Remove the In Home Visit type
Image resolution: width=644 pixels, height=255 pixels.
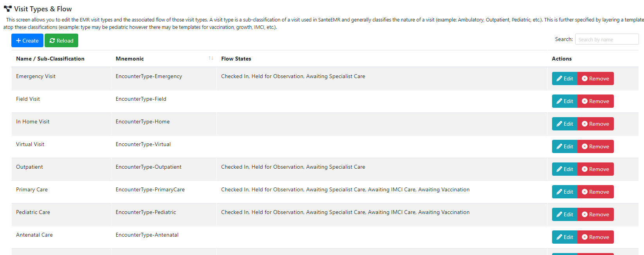click(x=595, y=124)
